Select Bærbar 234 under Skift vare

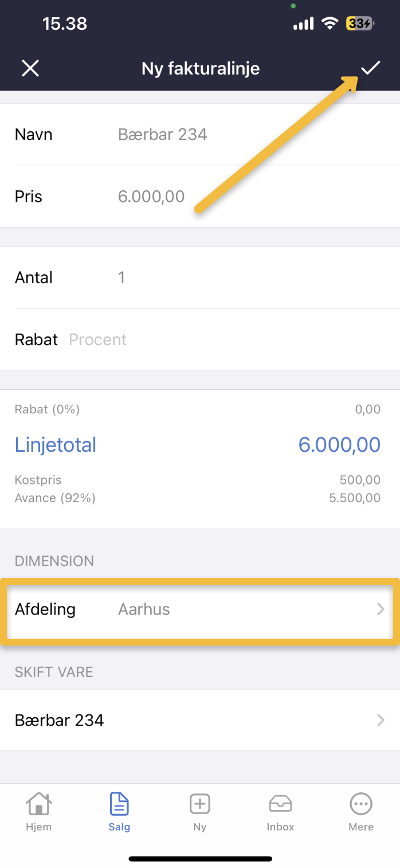tap(60, 720)
